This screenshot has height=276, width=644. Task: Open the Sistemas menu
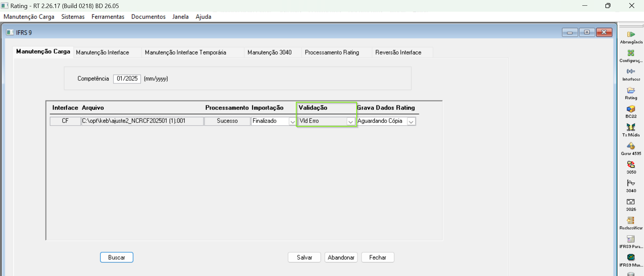[x=73, y=17]
